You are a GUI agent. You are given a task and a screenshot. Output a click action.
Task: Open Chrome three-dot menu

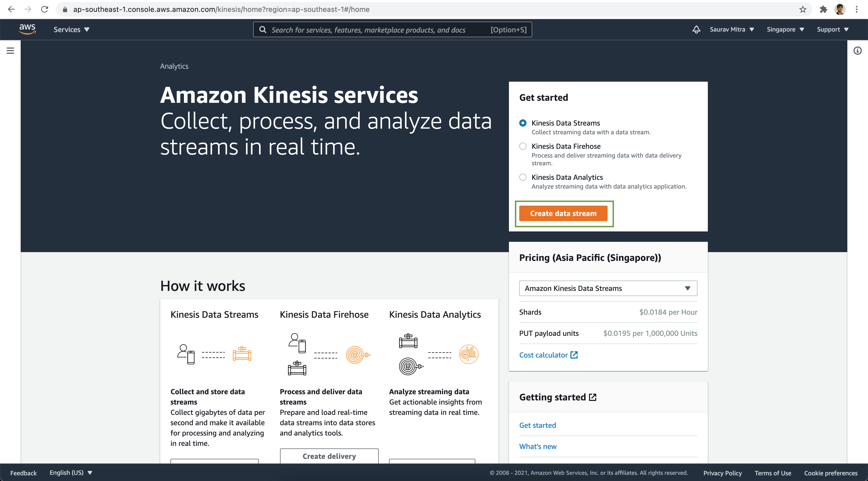coord(856,9)
